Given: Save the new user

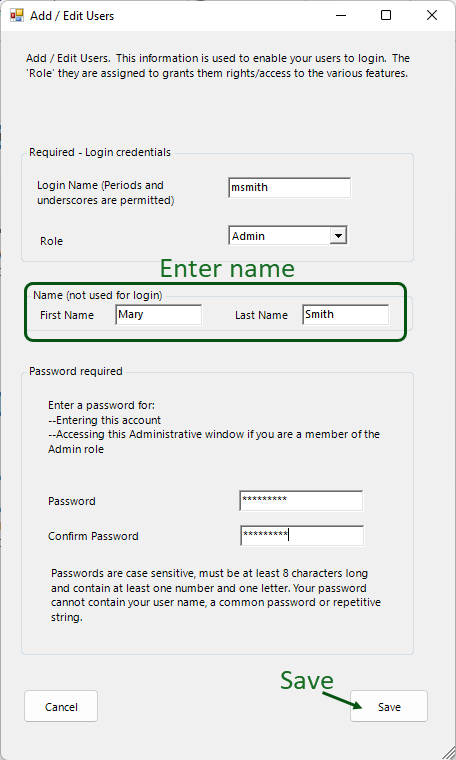Looking at the screenshot, I should 389,707.
